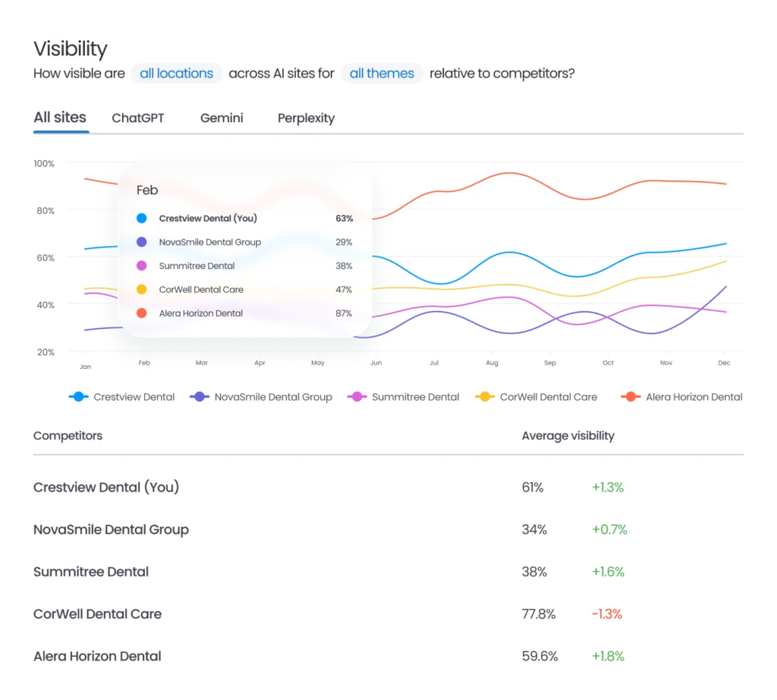Select the Crestview Dental legend marker

pyautogui.click(x=80, y=396)
